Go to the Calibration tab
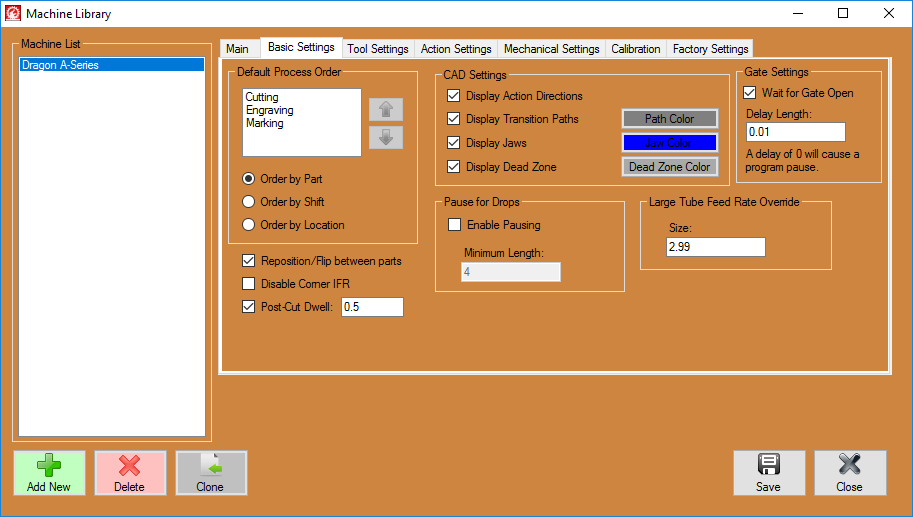The height and width of the screenshot is (517, 913). [x=636, y=49]
